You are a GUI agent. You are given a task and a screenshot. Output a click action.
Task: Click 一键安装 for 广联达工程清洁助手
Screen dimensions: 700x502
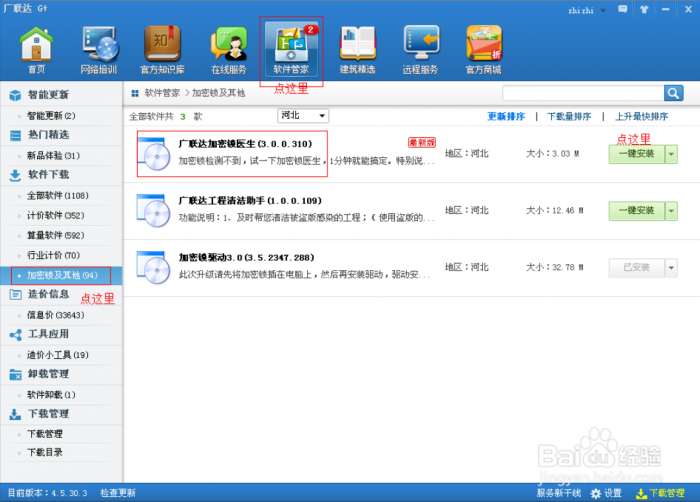click(636, 211)
